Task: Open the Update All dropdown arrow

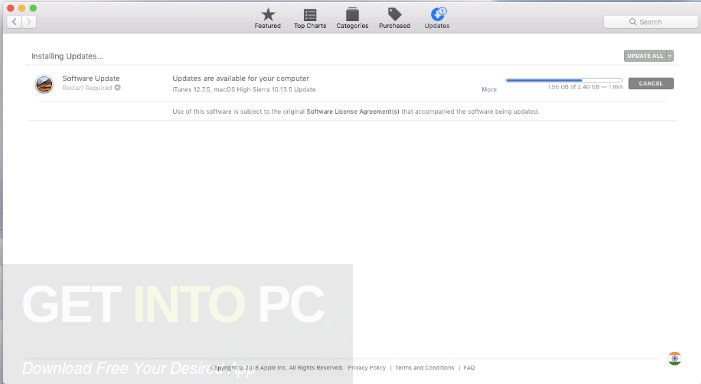Action: (x=670, y=56)
